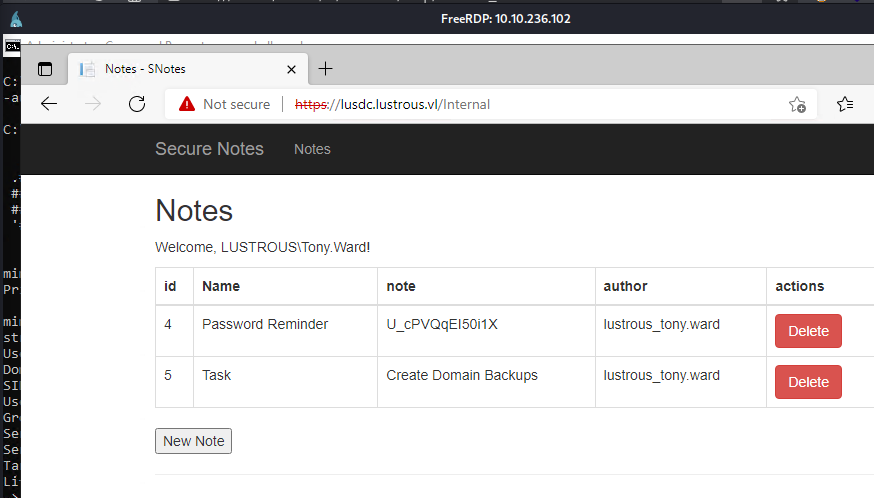Click the Command Prompt window icon
Image resolution: width=874 pixels, height=498 pixels.
(x=11, y=46)
